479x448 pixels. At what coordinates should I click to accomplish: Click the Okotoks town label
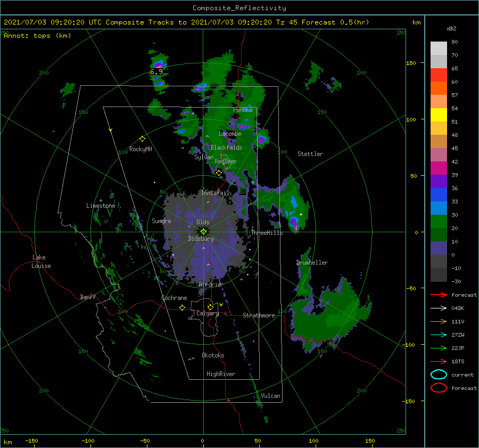pyautogui.click(x=213, y=355)
